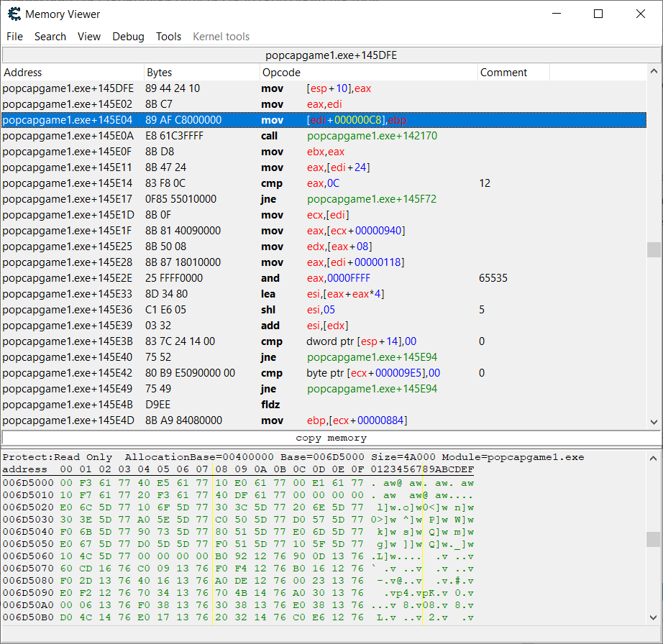663x644 pixels.
Task: Click the Opcode column header
Action: [x=369, y=73]
